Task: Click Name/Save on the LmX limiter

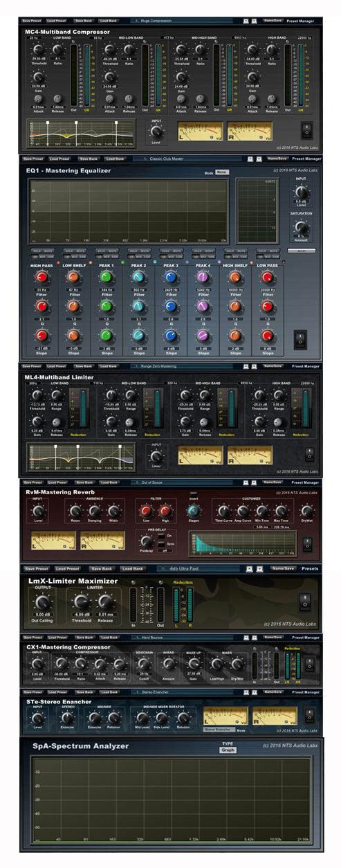Action: (282, 569)
